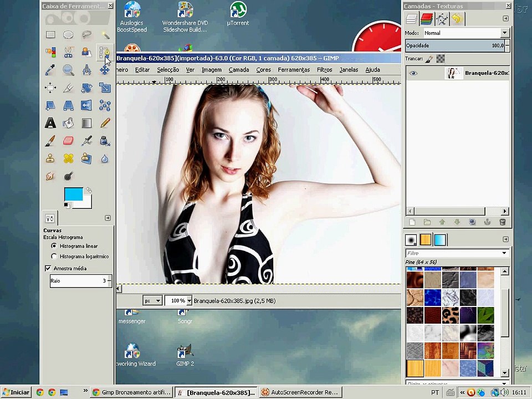Select the Foreground Select tool
This screenshot has height=399, width=532.
(x=86, y=52)
